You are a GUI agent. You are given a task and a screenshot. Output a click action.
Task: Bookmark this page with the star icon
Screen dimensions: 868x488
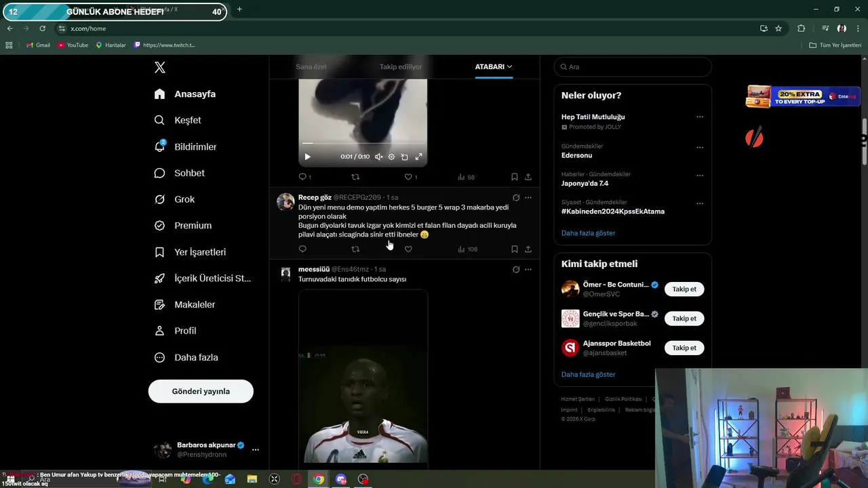coord(778,28)
